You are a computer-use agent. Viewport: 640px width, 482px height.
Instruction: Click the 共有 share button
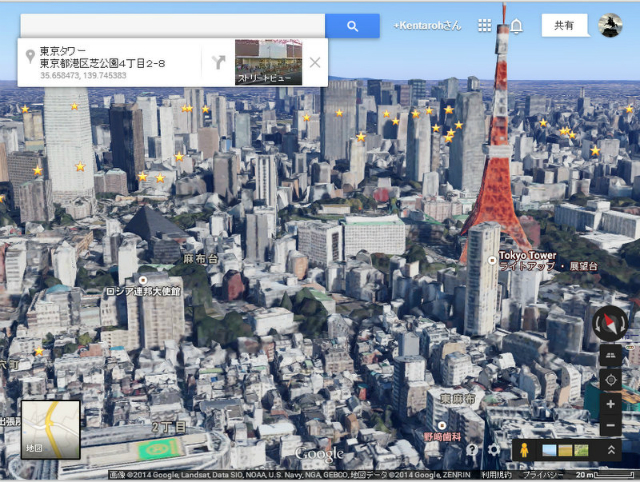[564, 25]
